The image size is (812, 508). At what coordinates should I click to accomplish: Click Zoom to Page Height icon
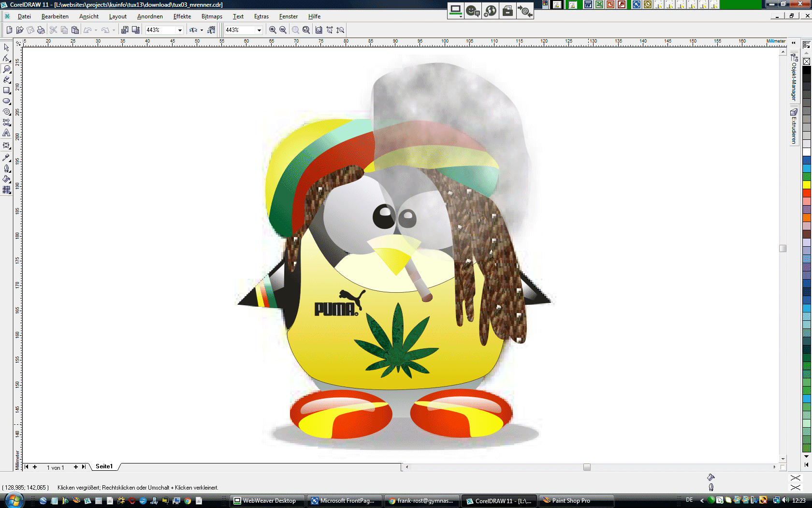340,30
